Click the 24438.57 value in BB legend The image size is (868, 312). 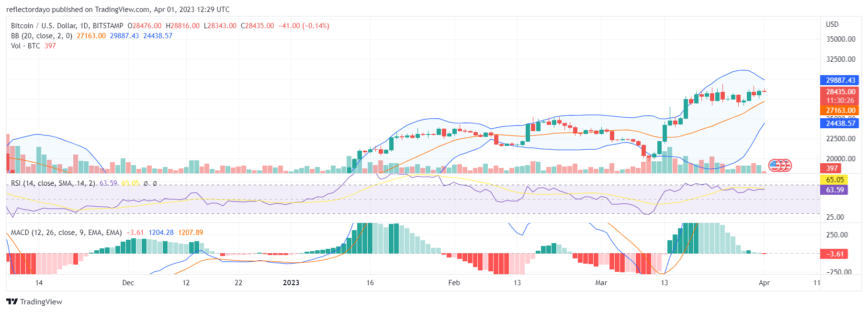[158, 36]
